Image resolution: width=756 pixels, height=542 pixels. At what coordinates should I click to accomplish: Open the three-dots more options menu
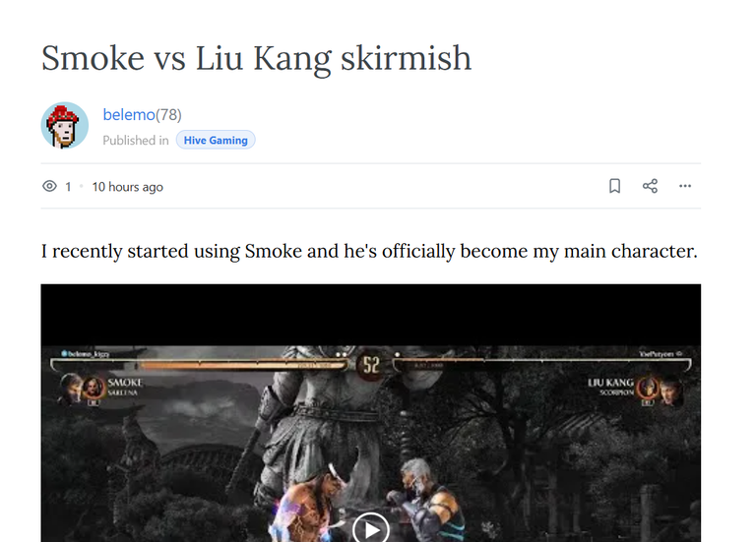(x=685, y=186)
